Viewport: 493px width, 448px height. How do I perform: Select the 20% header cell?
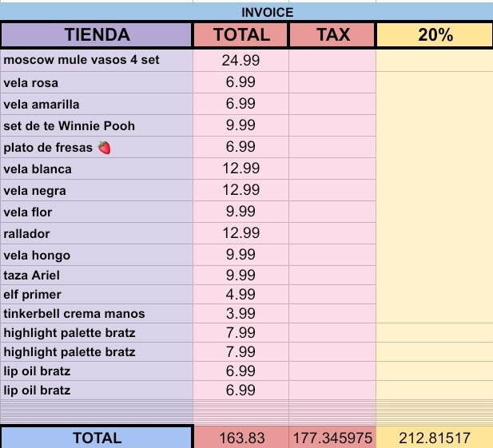click(x=435, y=34)
